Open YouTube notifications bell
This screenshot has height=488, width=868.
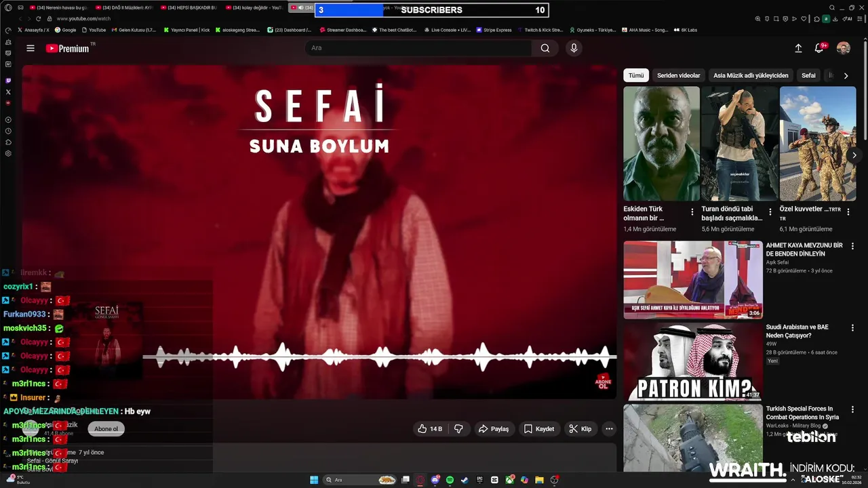819,48
